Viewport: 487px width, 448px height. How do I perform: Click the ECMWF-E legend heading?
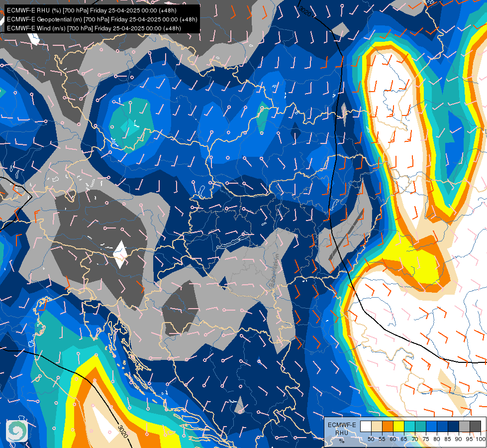point(342,425)
